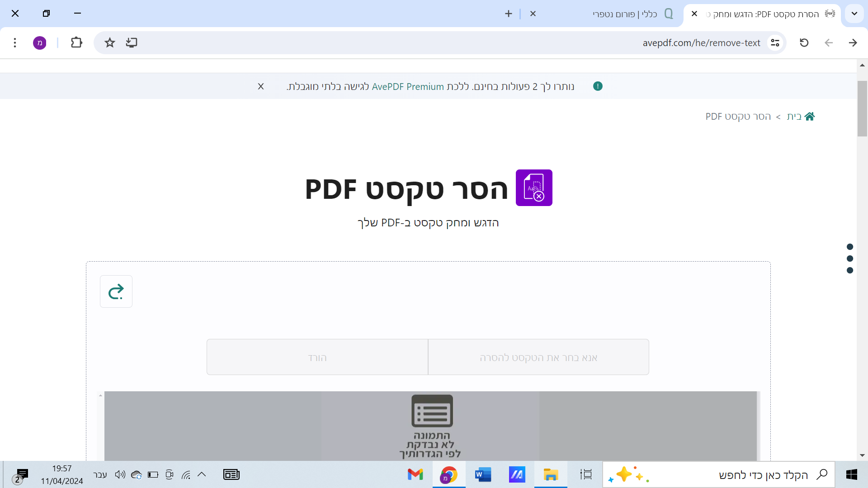Open the AvePDF Premium link in the banner
This screenshot has height=488, width=868.
[408, 86]
